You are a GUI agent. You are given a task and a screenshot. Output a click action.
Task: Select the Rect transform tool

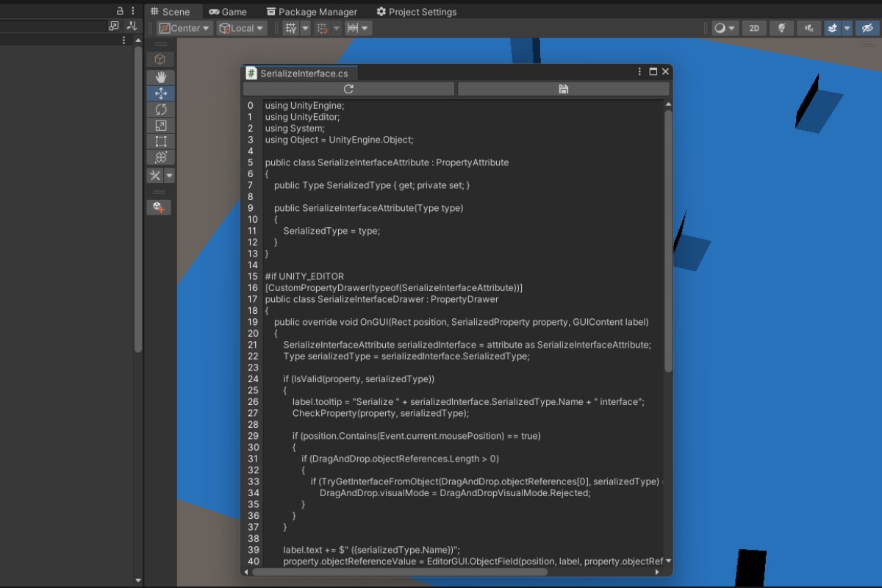[x=160, y=141]
